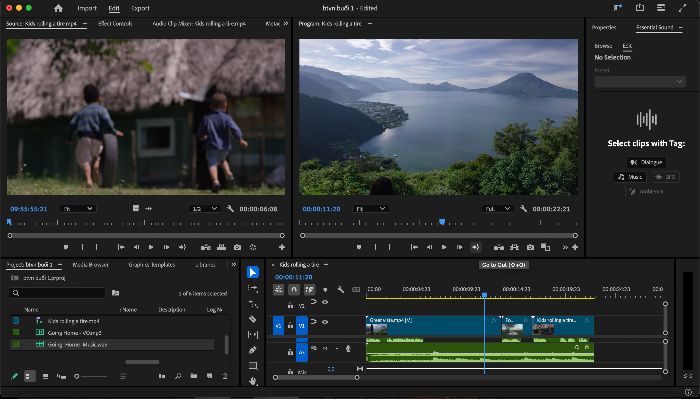Delete selected item with trash icon

225,376
